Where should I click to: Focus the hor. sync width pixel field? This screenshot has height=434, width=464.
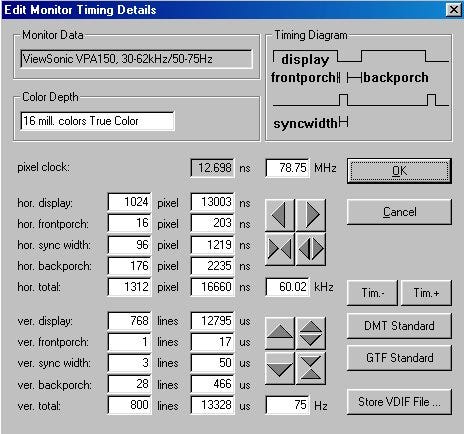point(129,245)
